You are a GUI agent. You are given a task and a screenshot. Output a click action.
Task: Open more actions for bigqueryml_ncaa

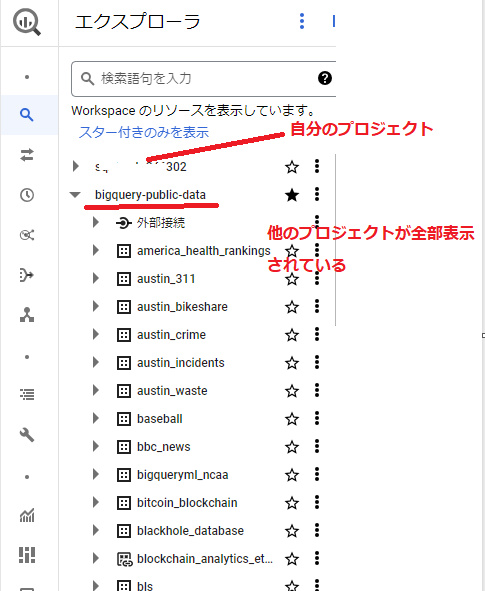click(317, 474)
